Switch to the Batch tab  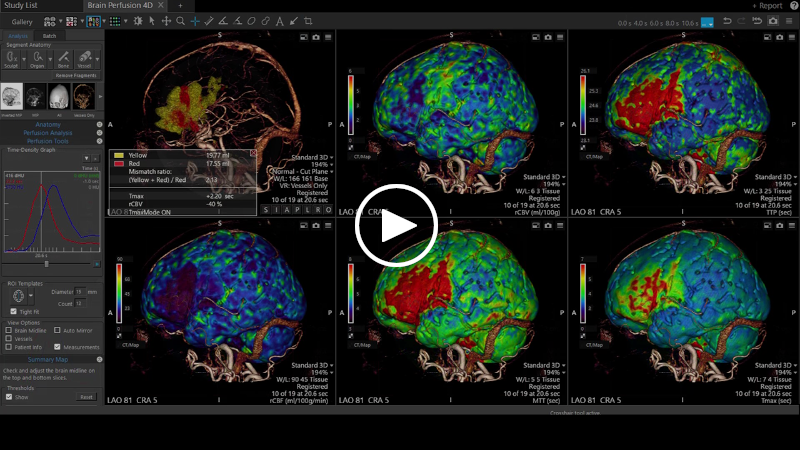(x=49, y=36)
